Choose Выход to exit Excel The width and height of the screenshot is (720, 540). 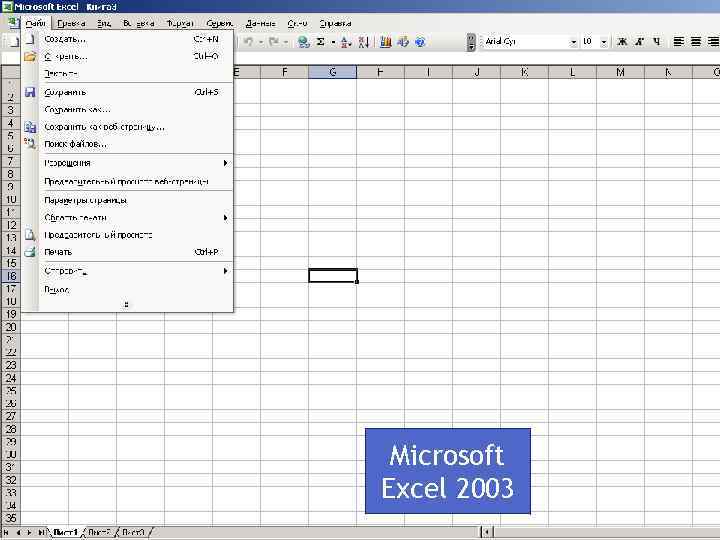tap(127, 289)
